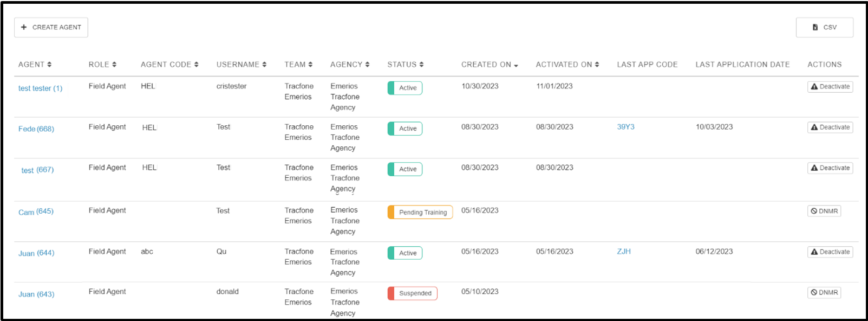The width and height of the screenshot is (868, 321).
Task: Click the activated date 11/01/2023
Action: click(554, 86)
